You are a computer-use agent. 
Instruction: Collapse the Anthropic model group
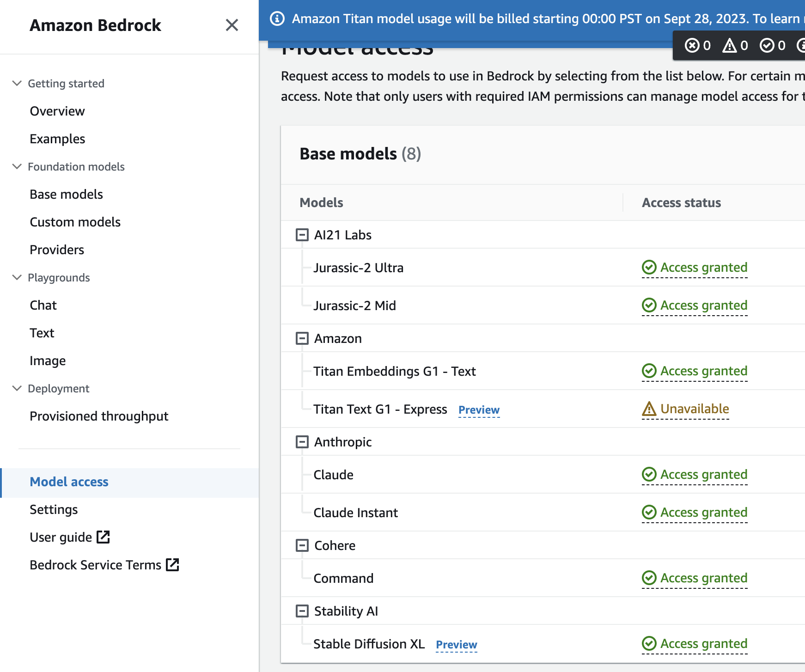coord(302,442)
